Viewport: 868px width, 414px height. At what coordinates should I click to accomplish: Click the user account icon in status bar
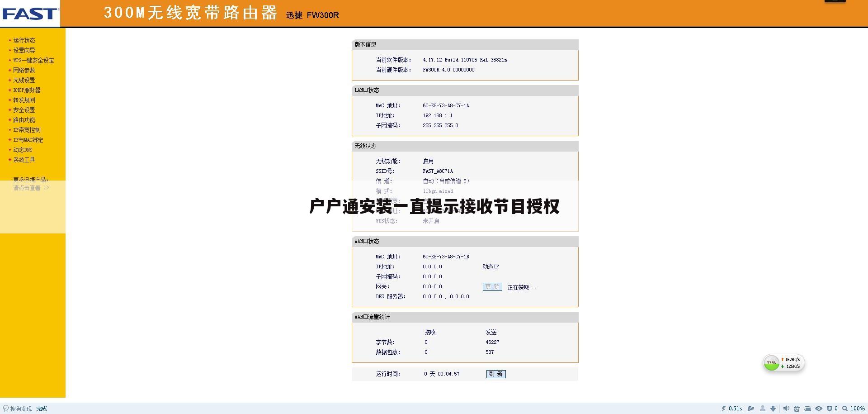(x=763, y=408)
